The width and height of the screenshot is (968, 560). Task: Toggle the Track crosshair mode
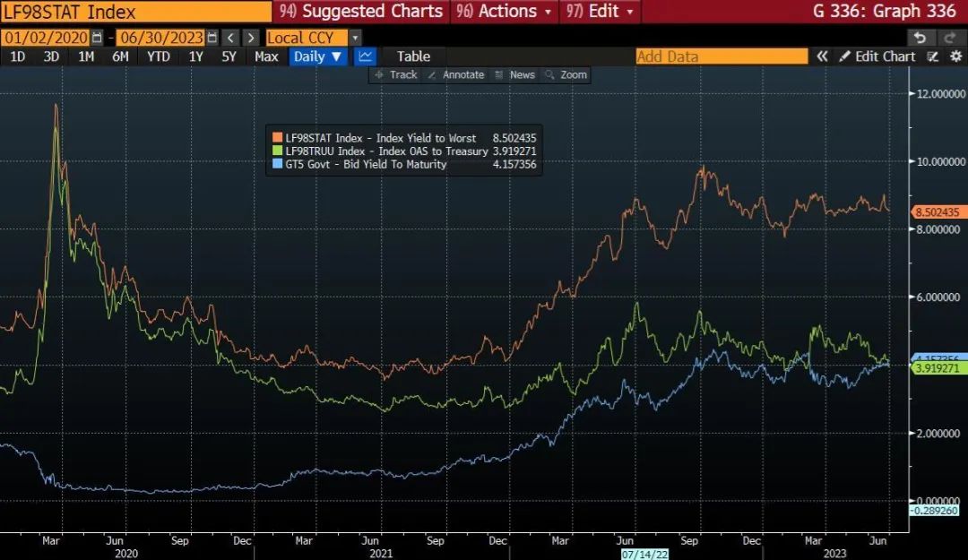(395, 75)
